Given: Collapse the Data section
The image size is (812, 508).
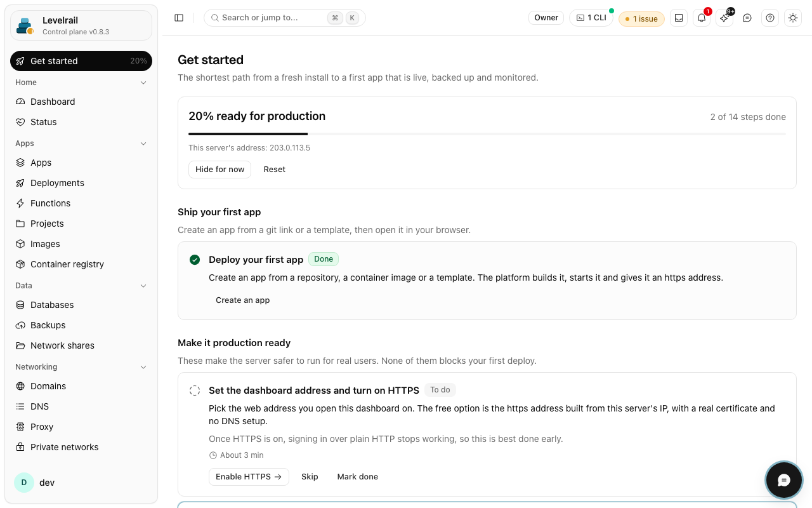Looking at the screenshot, I should click(x=81, y=286).
